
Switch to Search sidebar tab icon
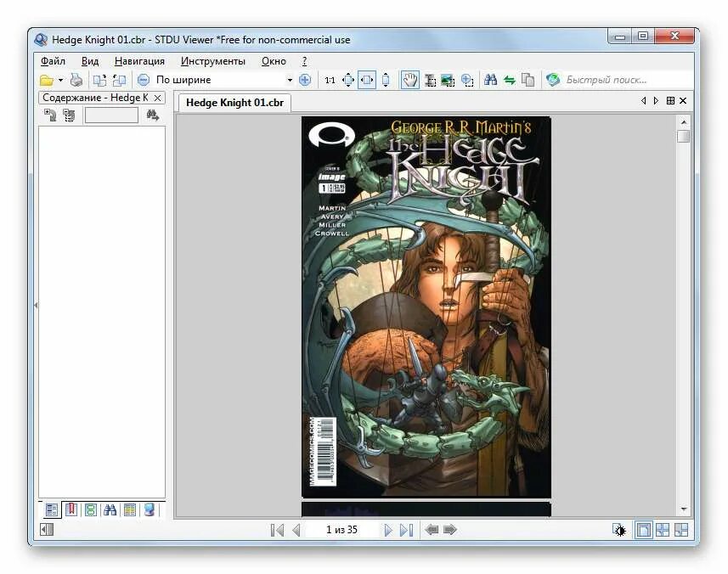click(x=110, y=510)
